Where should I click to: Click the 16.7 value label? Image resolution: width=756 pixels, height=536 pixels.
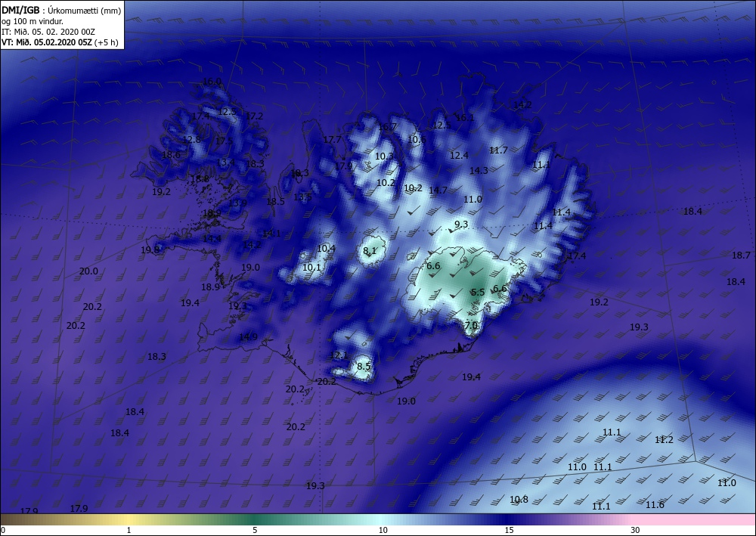[x=387, y=127]
